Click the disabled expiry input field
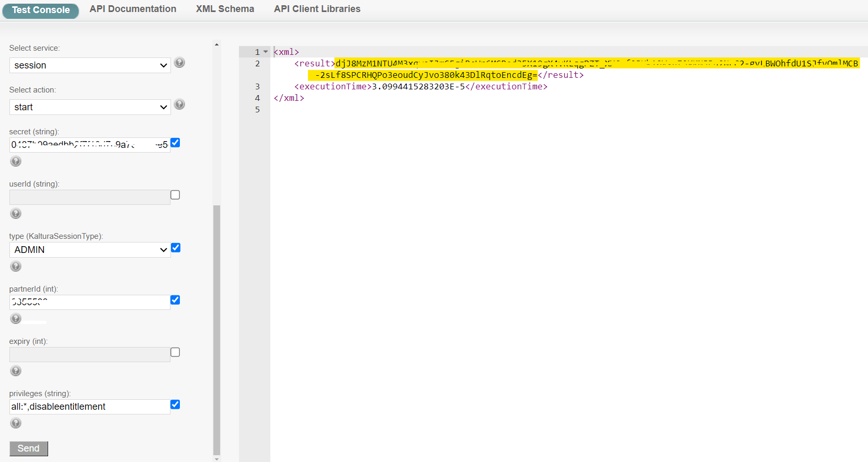The width and height of the screenshot is (868, 462). coord(90,354)
